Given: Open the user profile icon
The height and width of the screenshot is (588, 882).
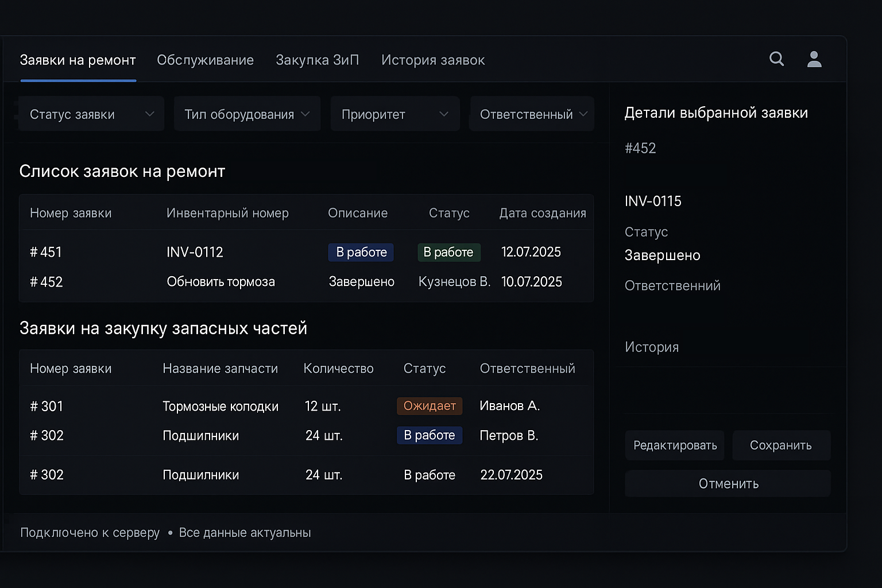Looking at the screenshot, I should 814,59.
